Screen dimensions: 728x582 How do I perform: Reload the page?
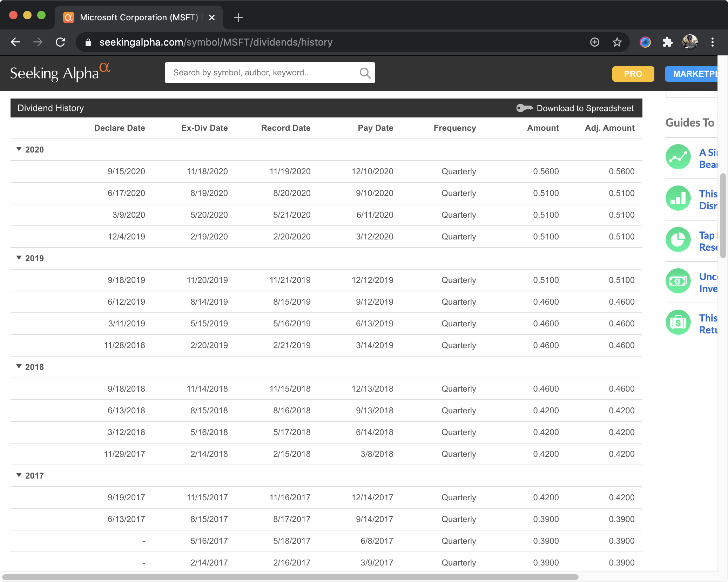click(61, 42)
